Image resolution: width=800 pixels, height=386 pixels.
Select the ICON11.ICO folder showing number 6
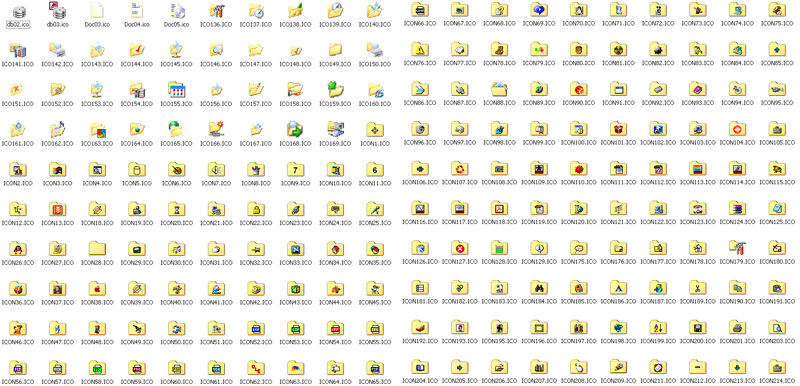[x=376, y=169]
